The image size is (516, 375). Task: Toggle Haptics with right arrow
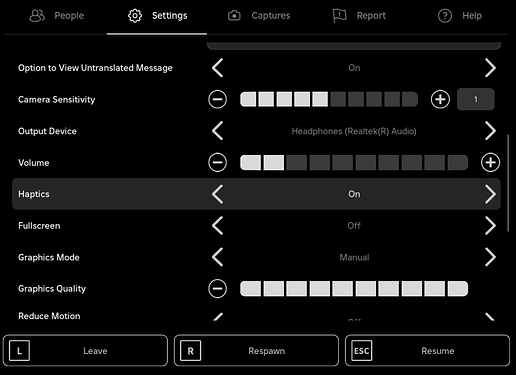pos(490,194)
